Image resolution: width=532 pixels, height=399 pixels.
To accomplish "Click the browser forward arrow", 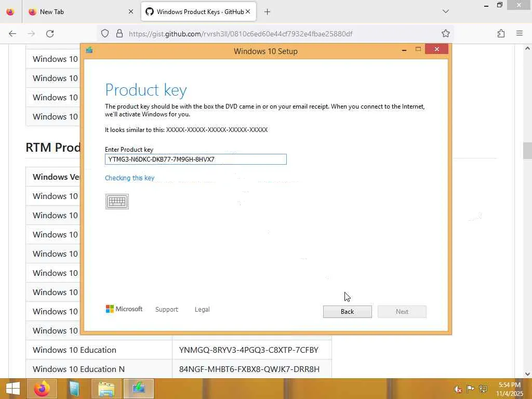I will click(31, 34).
